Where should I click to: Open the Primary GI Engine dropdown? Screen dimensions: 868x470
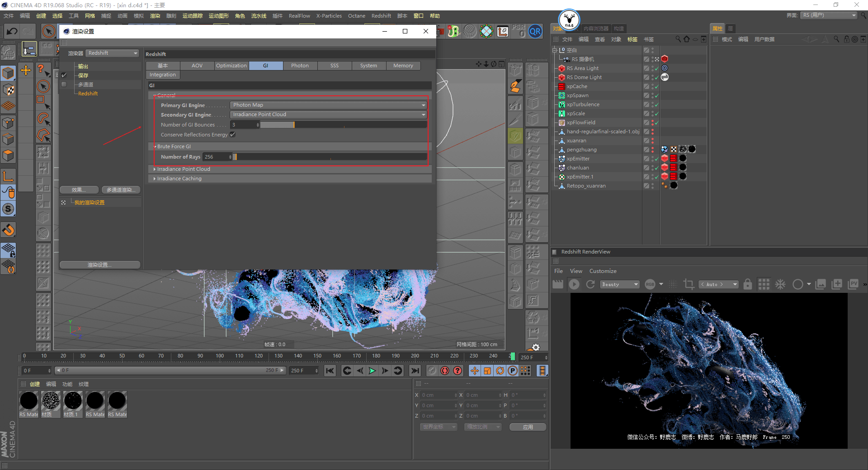(x=329, y=105)
